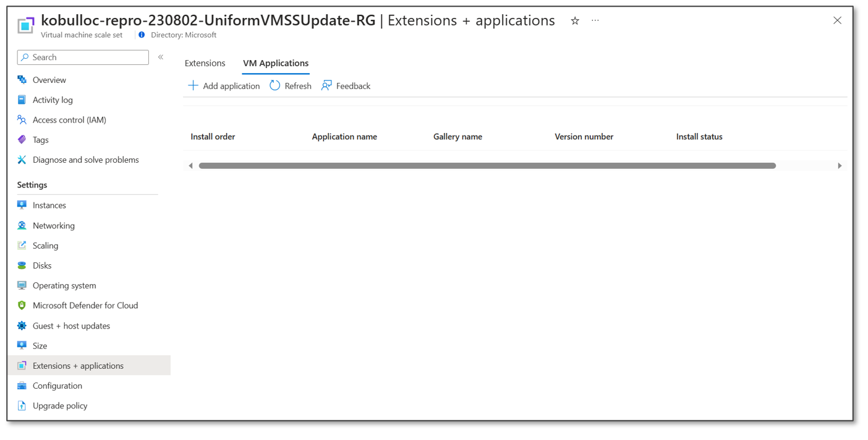The image size is (868, 440).
Task: Switch to the Extensions tab
Action: [205, 63]
